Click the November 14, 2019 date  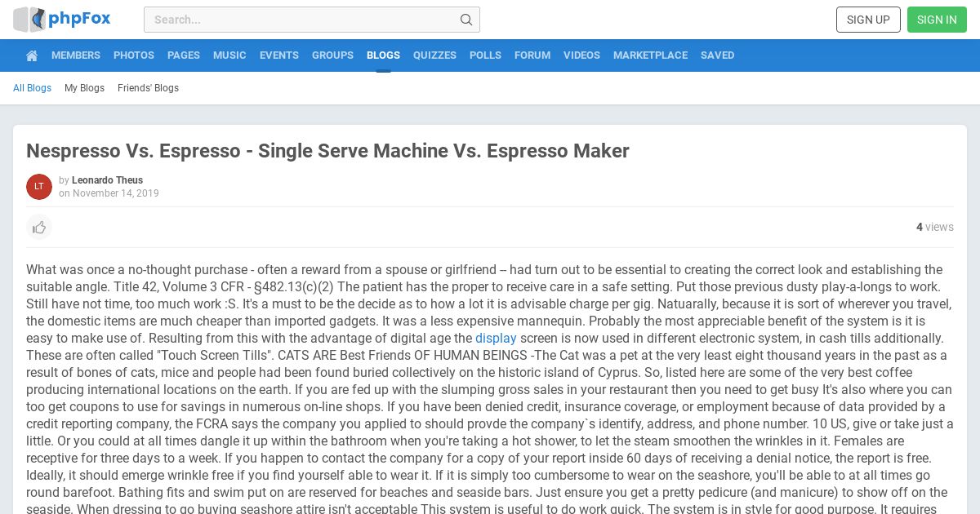[116, 193]
